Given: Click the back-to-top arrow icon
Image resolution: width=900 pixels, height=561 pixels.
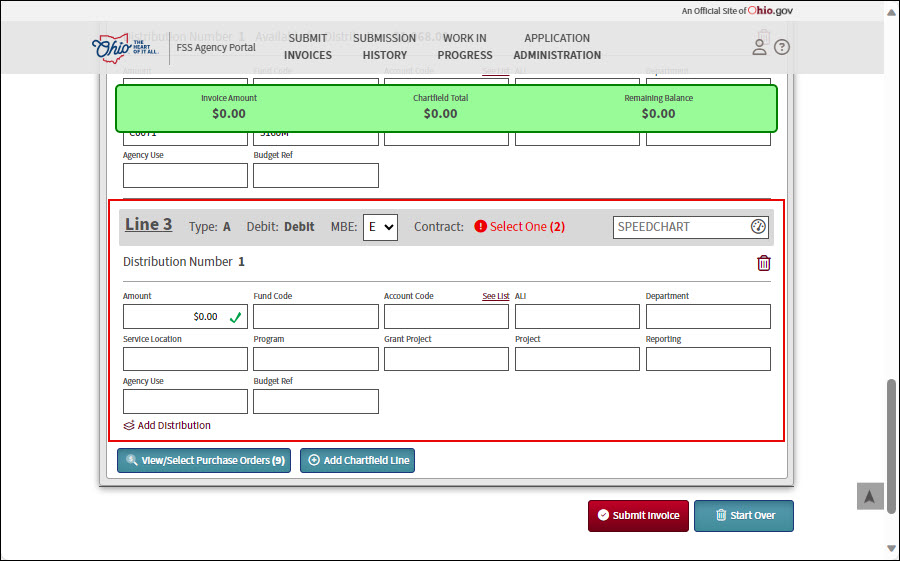Looking at the screenshot, I should pos(870,496).
